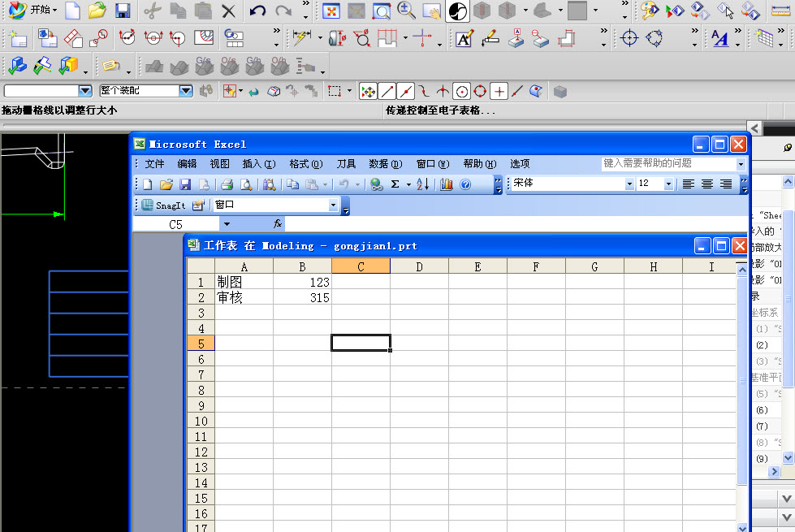Click the Print Preview icon in Excel
This screenshot has width=795, height=532.
pyautogui.click(x=246, y=184)
